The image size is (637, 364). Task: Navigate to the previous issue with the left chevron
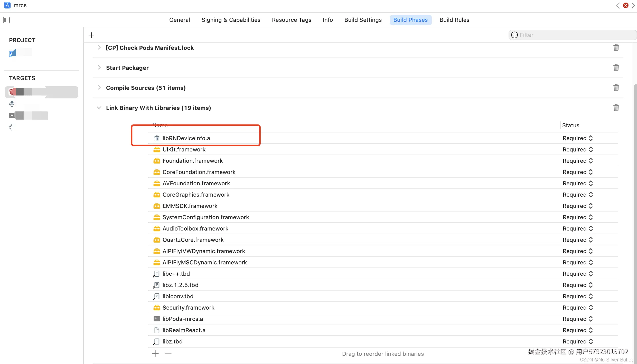618,5
